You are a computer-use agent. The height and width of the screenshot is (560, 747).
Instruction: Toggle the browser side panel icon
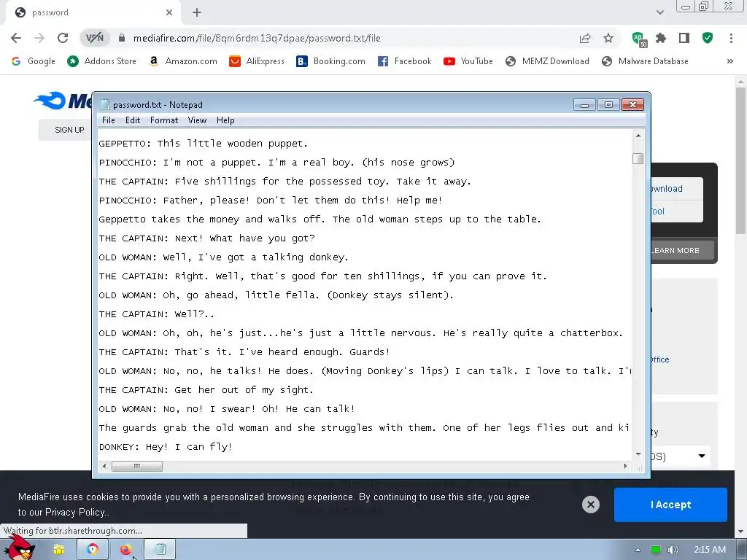click(684, 38)
